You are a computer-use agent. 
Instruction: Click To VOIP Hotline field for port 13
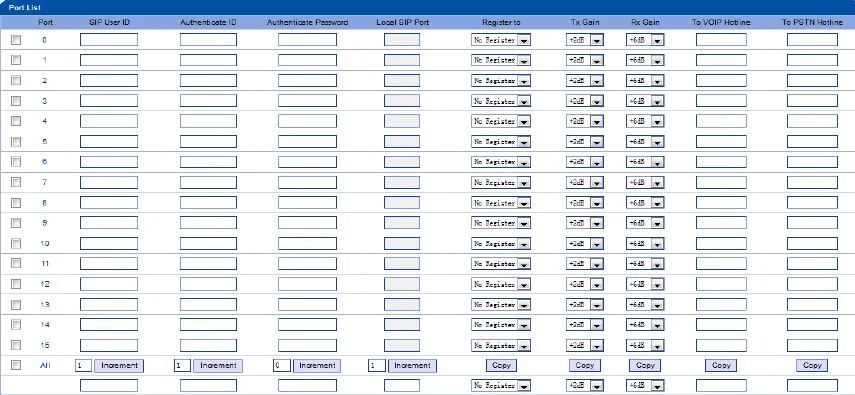(x=721, y=304)
